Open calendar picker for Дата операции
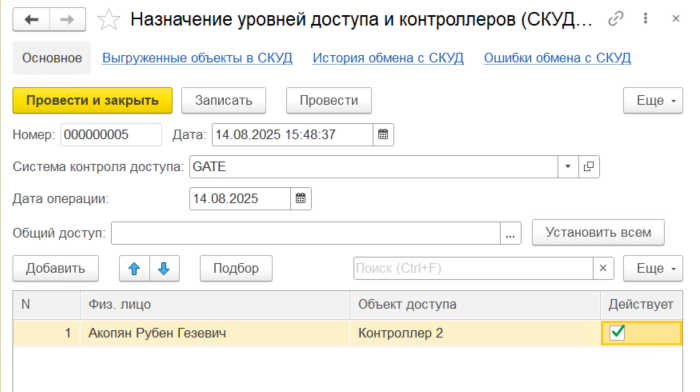Viewport: 700px width, 392px height. coord(301,199)
